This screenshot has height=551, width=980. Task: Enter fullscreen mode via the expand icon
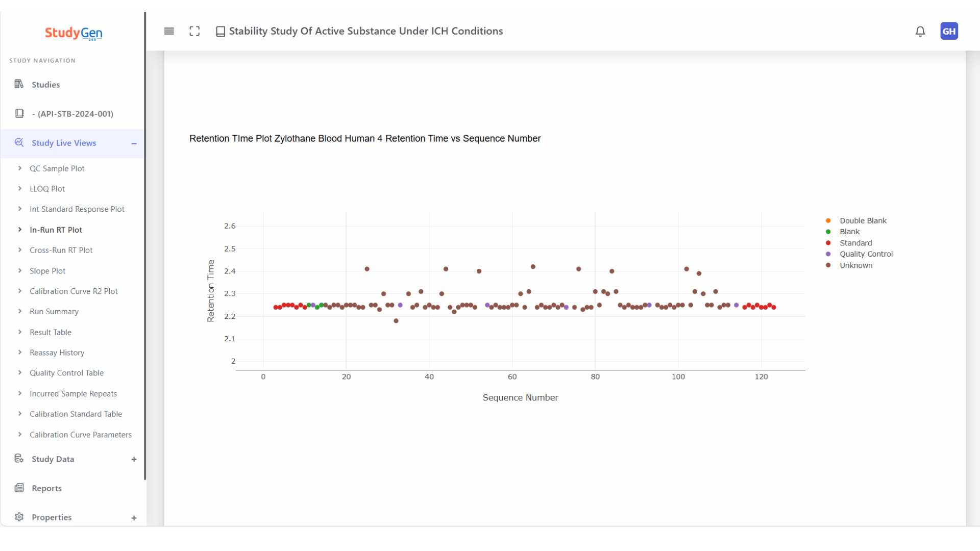pos(194,31)
